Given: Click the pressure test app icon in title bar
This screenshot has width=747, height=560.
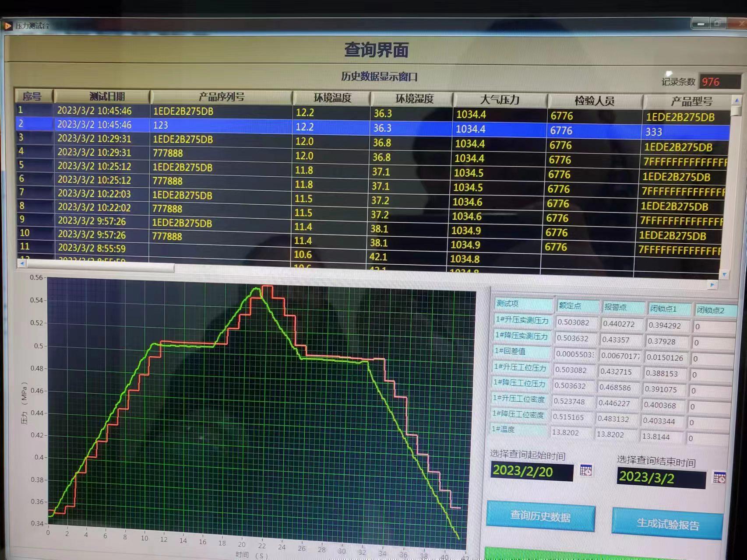Looking at the screenshot, I should pyautogui.click(x=8, y=26).
